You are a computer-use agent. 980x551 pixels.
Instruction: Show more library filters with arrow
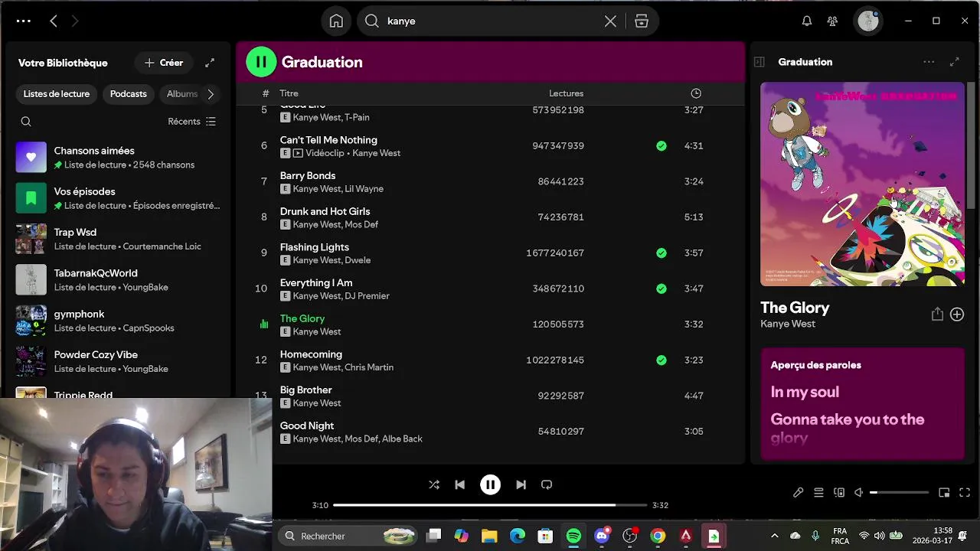pos(211,94)
